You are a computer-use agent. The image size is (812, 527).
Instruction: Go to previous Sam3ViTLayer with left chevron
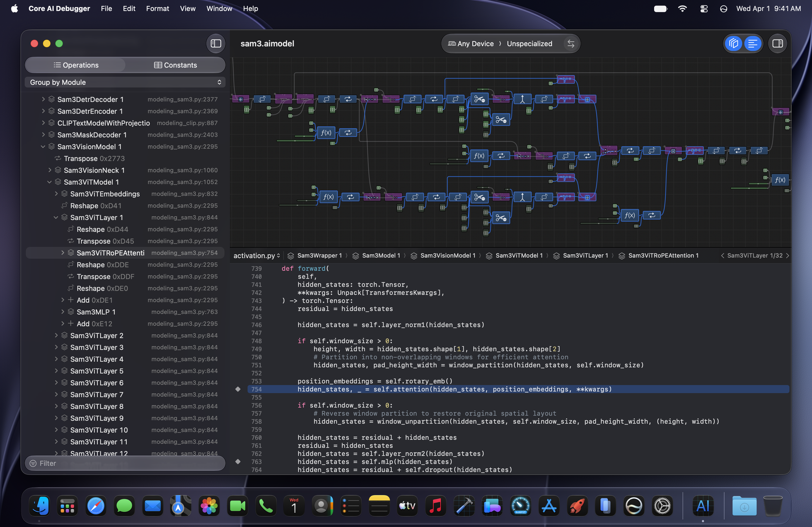pyautogui.click(x=723, y=256)
